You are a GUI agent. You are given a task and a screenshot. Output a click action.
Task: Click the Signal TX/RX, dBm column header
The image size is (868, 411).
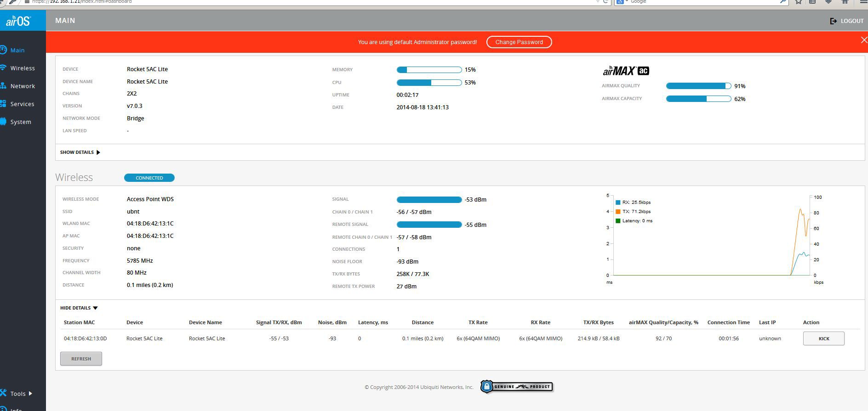point(279,322)
